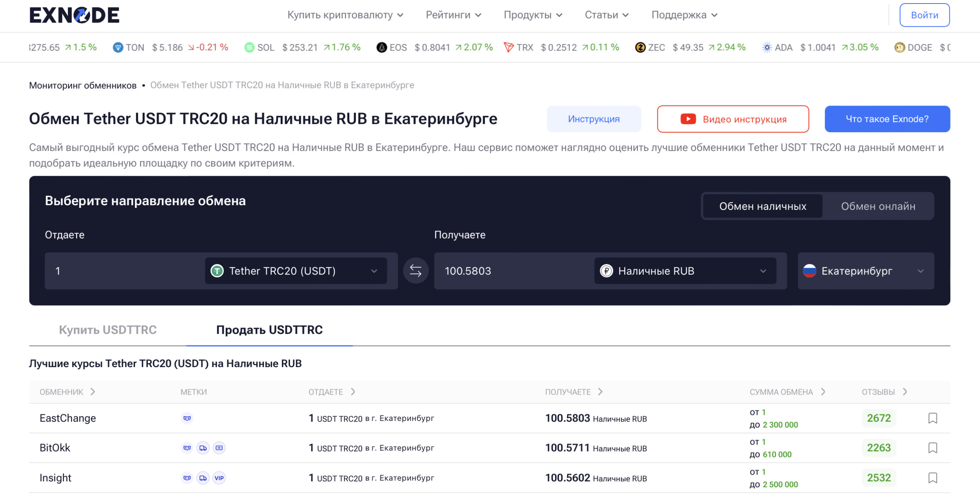The height and width of the screenshot is (497, 980).
Task: Open the Наличные RUB currency dropdown
Action: (x=685, y=271)
